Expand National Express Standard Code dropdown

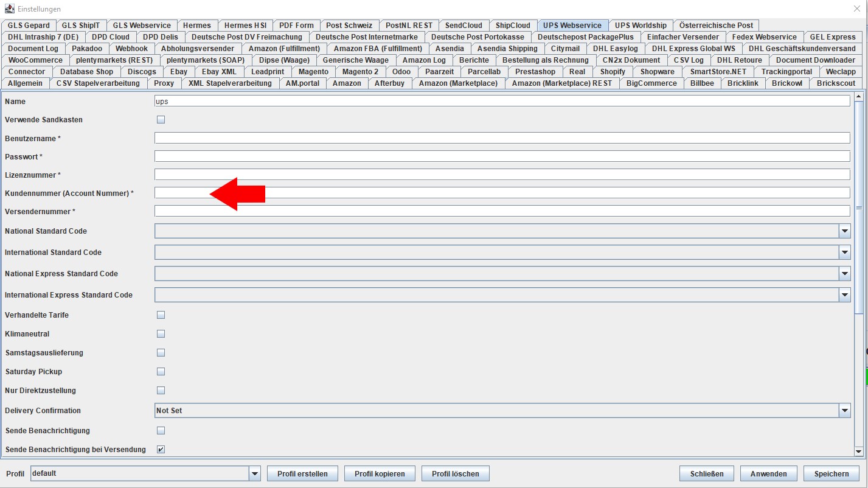844,274
